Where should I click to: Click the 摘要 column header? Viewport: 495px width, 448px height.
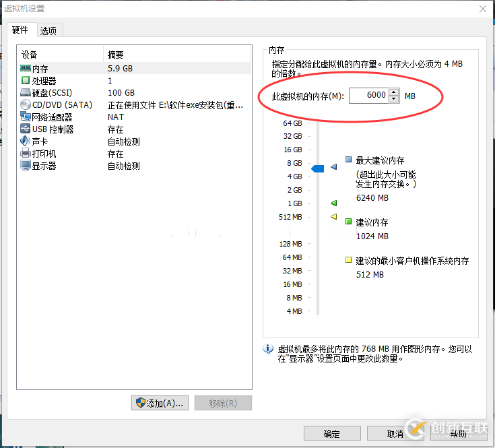click(x=177, y=55)
